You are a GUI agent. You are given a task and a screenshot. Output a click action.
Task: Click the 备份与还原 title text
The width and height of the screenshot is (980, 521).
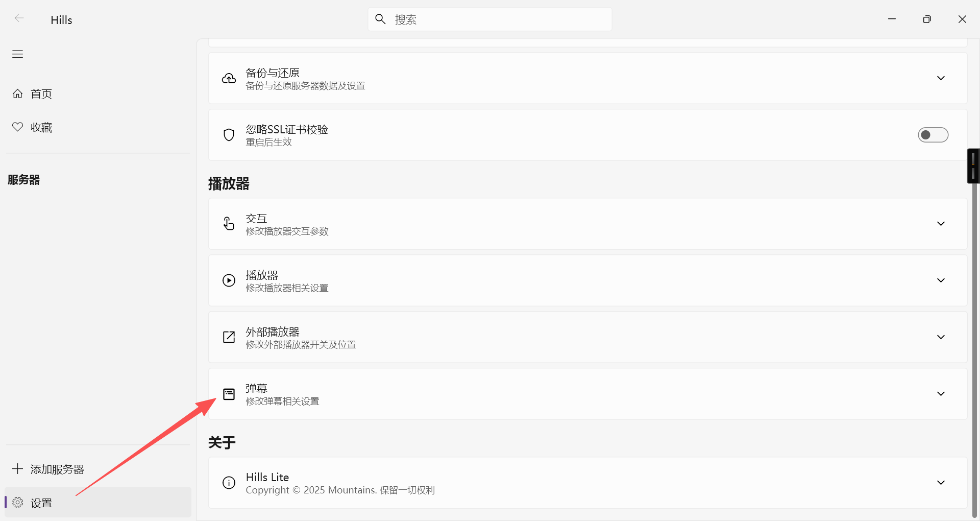point(273,73)
